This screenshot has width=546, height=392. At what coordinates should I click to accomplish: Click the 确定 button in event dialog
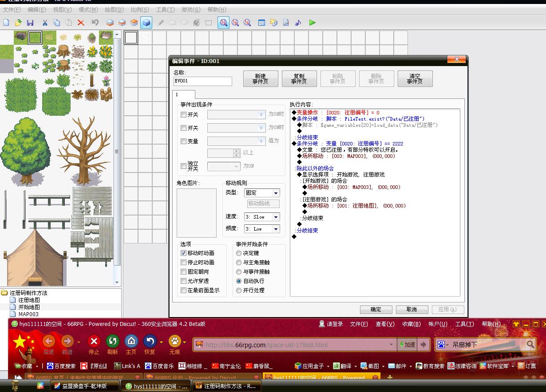376,310
